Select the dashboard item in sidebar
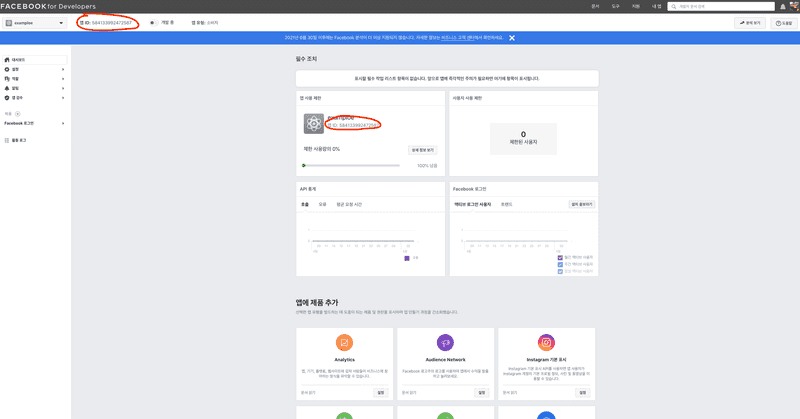 pyautogui.click(x=35, y=60)
